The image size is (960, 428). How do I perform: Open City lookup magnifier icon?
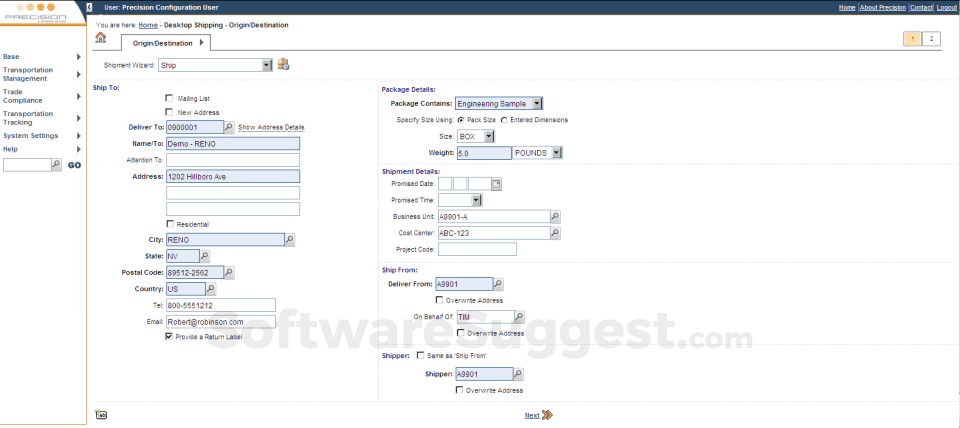[290, 239]
